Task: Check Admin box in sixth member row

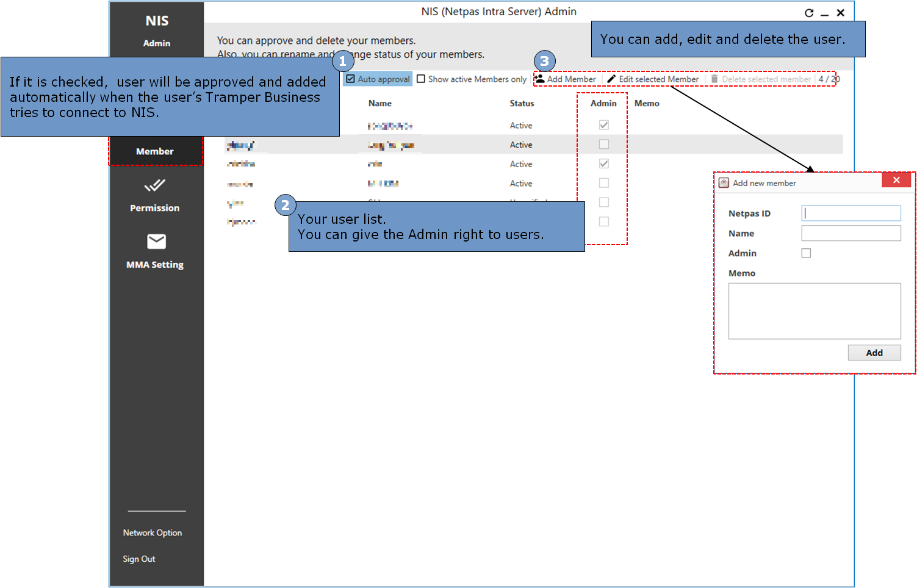Action: (x=604, y=221)
